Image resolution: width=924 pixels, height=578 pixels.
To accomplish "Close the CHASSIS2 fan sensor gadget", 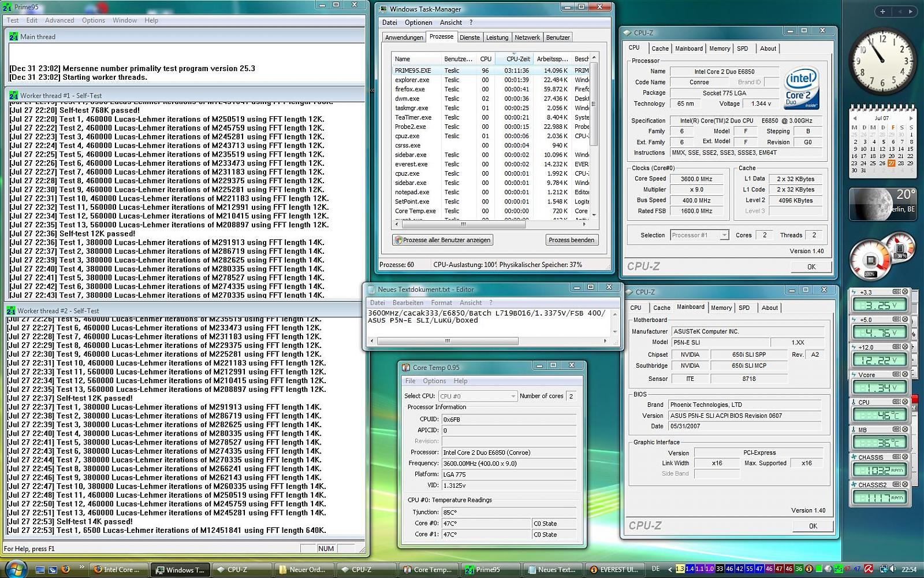I will (x=905, y=484).
